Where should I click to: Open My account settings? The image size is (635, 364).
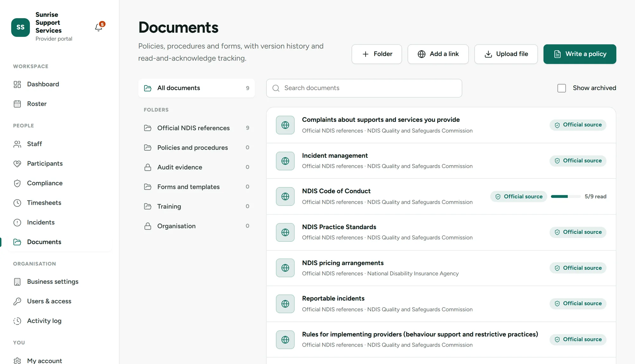60,361
